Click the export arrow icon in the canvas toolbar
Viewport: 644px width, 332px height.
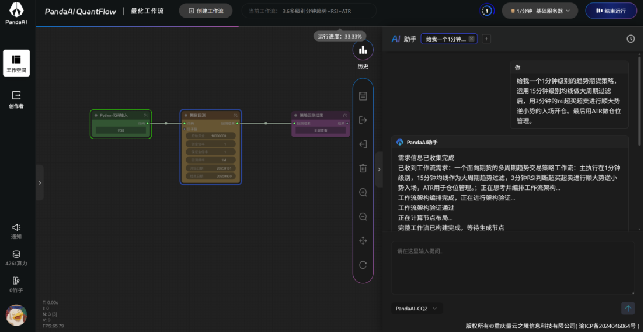(363, 120)
